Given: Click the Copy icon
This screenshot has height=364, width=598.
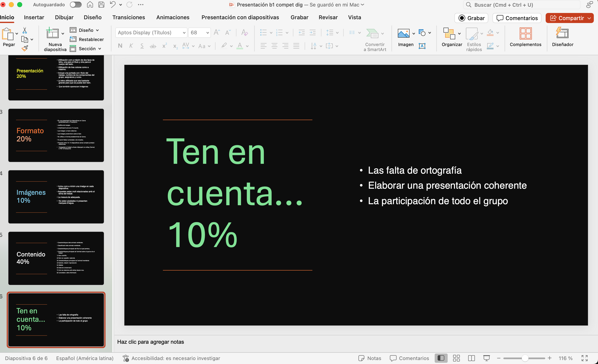Looking at the screenshot, I should coord(24,39).
